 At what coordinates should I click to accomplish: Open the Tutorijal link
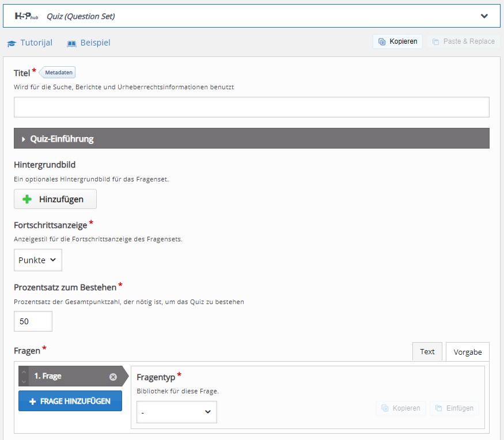click(36, 43)
